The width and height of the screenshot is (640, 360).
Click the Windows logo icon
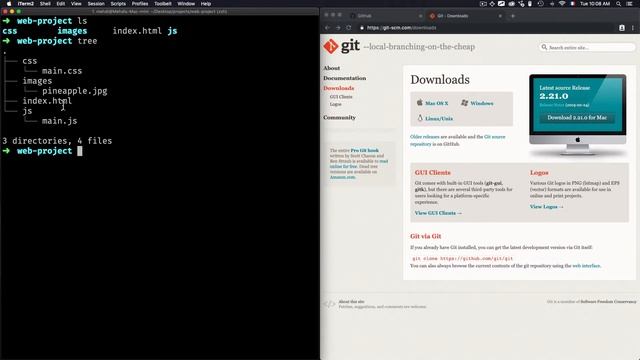pyautogui.click(x=464, y=102)
